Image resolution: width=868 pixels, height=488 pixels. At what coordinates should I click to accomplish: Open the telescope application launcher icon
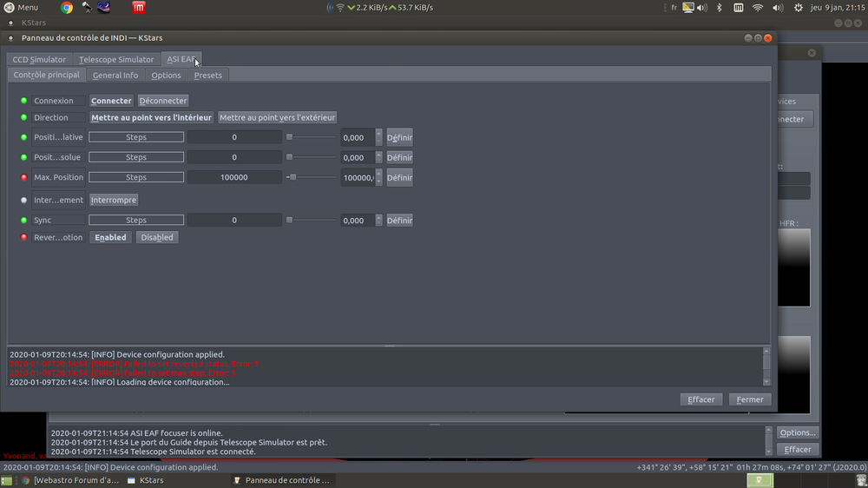(86, 7)
